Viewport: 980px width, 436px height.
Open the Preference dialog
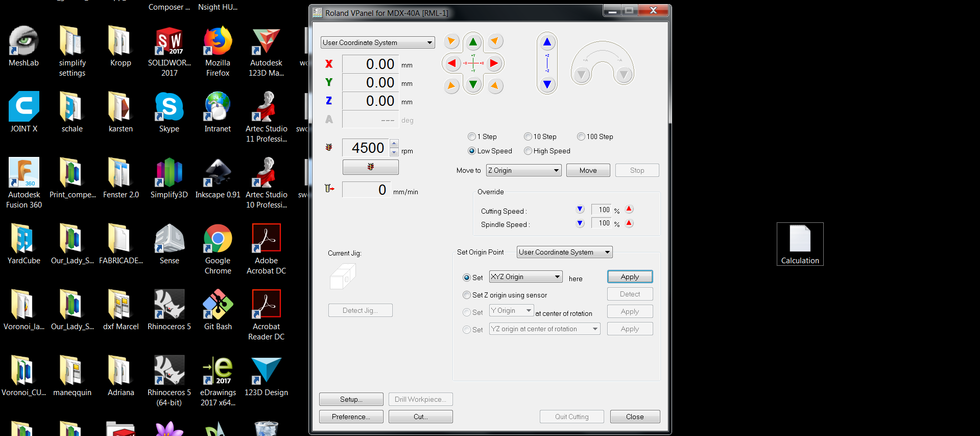(351, 417)
